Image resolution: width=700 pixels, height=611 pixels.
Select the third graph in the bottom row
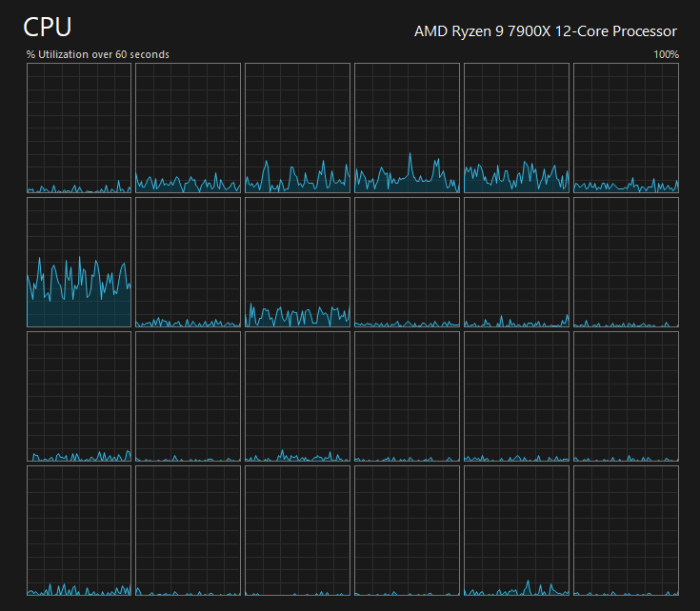click(x=297, y=531)
